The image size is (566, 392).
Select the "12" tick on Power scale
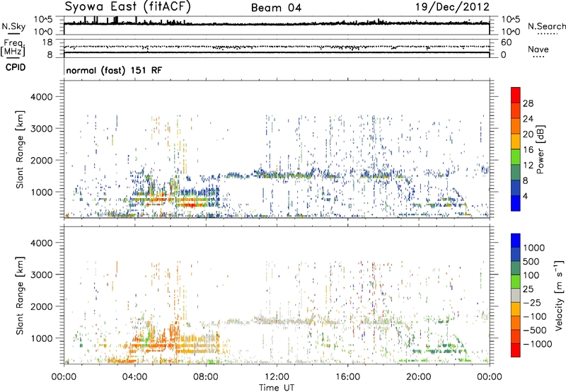[528, 166]
